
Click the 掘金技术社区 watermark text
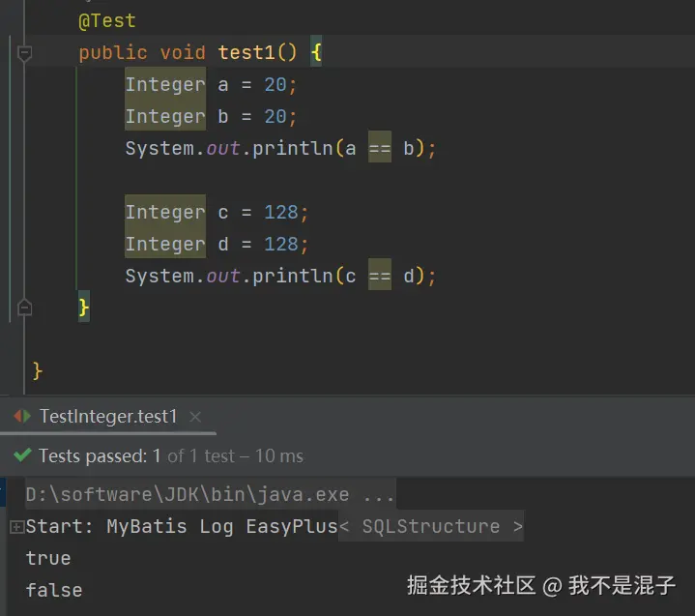[471, 585]
